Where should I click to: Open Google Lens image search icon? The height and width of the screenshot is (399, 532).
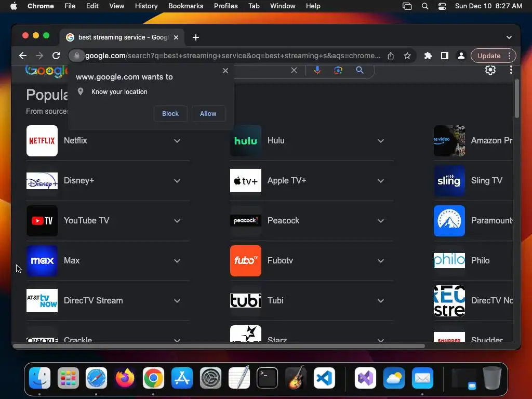338,70
